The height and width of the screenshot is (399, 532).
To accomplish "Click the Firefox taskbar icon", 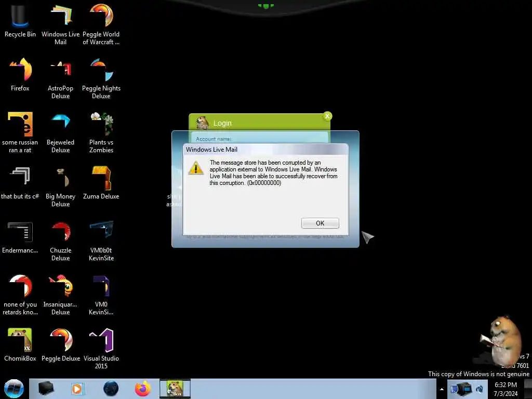I will point(143,389).
